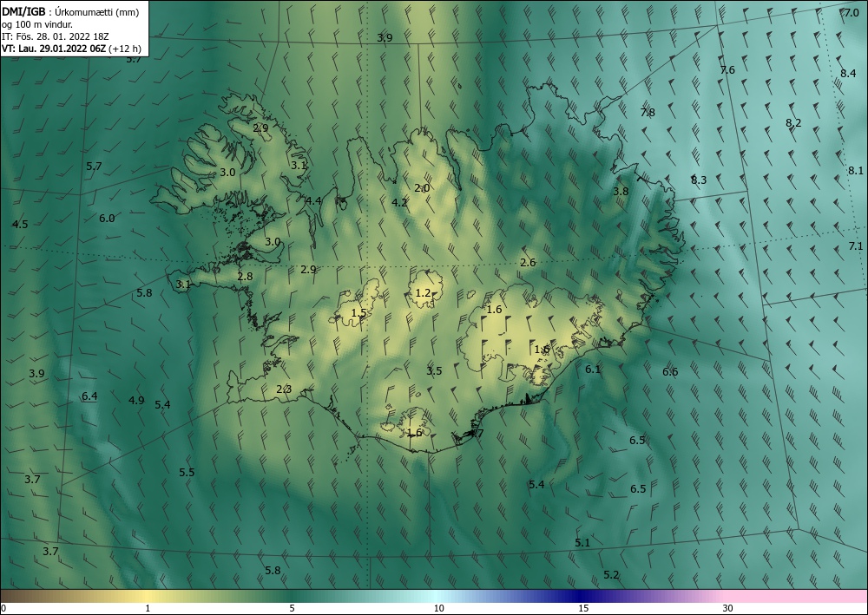868x615 pixels.
Task: Click the 8.1 precipitation value
Action: pos(856,171)
